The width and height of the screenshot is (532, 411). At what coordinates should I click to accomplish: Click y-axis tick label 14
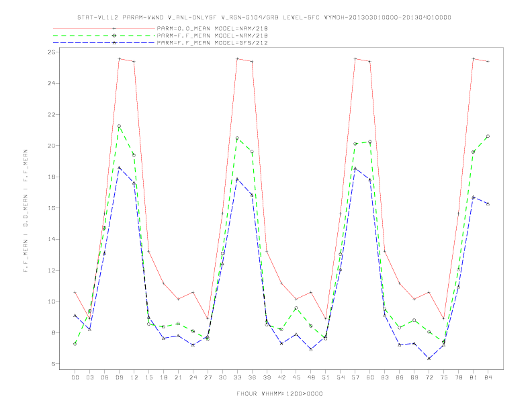click(x=52, y=239)
